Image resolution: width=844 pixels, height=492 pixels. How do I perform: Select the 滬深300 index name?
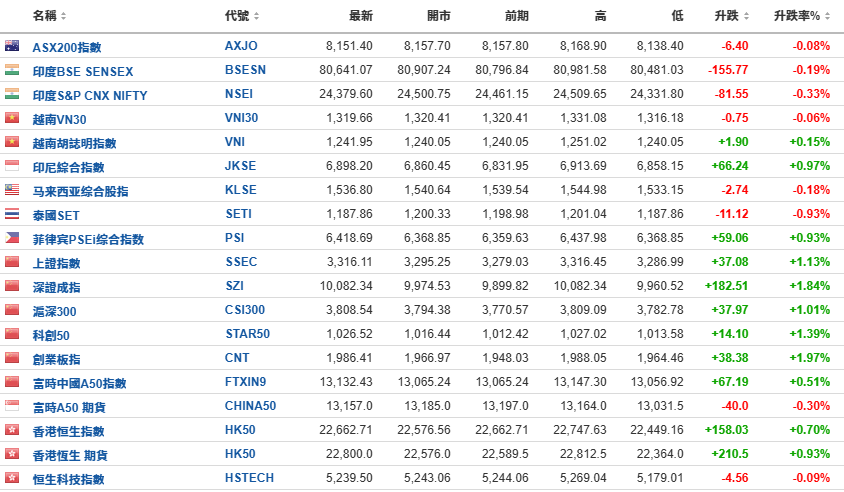54,311
